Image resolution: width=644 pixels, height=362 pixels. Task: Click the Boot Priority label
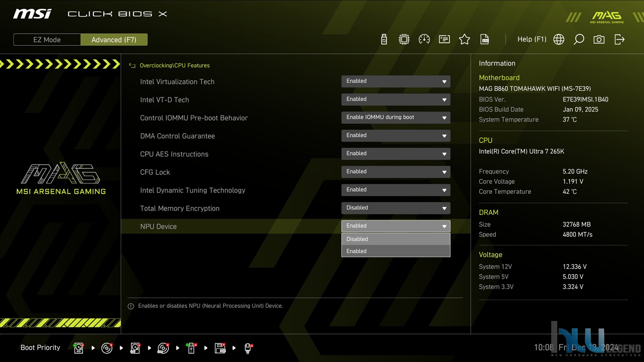[40, 348]
